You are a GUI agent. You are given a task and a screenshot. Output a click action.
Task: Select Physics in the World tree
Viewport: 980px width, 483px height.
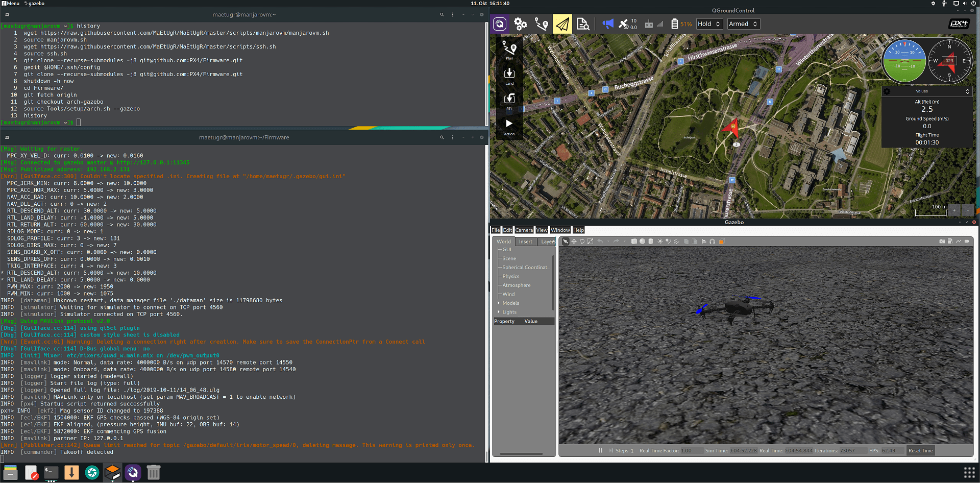pyautogui.click(x=510, y=276)
